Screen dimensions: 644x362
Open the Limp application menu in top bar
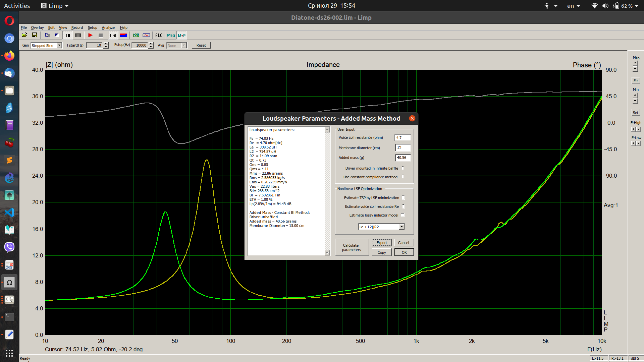[x=55, y=6]
